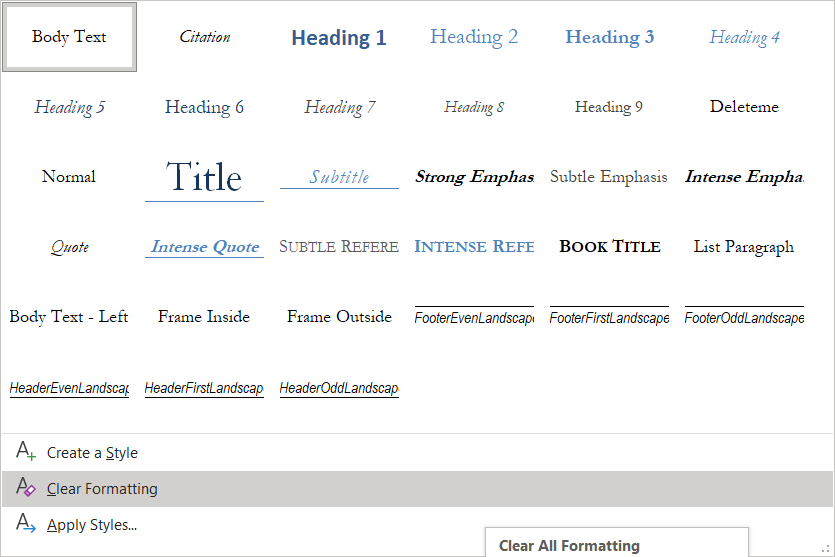
Task: Set the FooterOddLandscape style
Action: click(x=744, y=316)
